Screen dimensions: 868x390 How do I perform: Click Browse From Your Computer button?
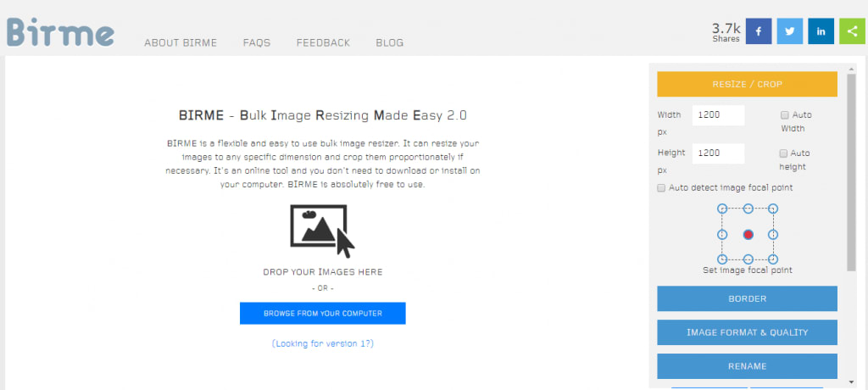pyautogui.click(x=323, y=313)
